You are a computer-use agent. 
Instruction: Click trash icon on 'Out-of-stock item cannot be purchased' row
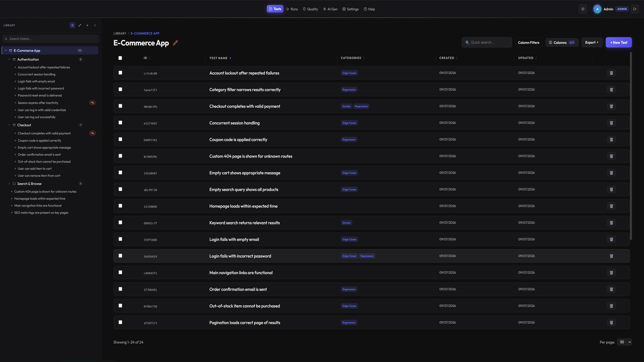pyautogui.click(x=611, y=306)
